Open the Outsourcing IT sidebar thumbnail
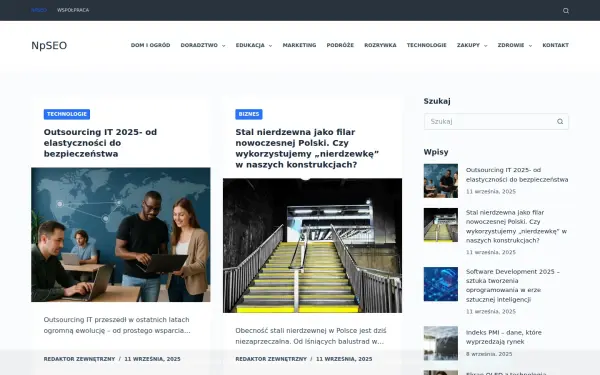The height and width of the screenshot is (375, 600). tap(440, 181)
